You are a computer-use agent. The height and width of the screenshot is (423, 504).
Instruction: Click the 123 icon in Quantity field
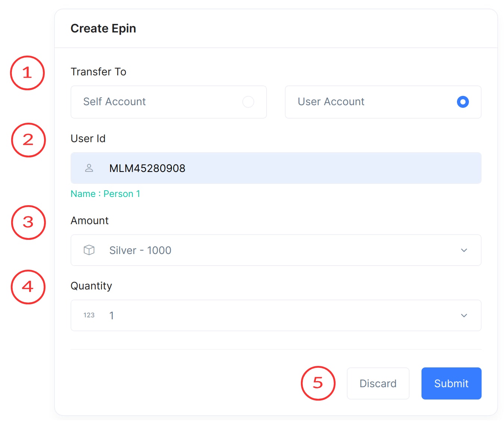89,315
